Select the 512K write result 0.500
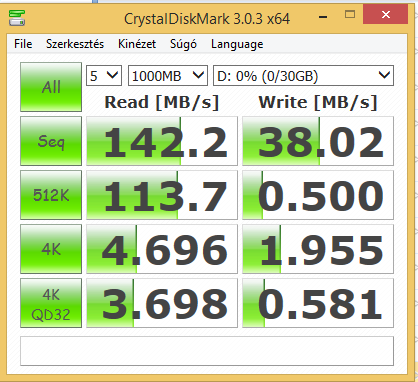418x382 pixels. coord(318,195)
